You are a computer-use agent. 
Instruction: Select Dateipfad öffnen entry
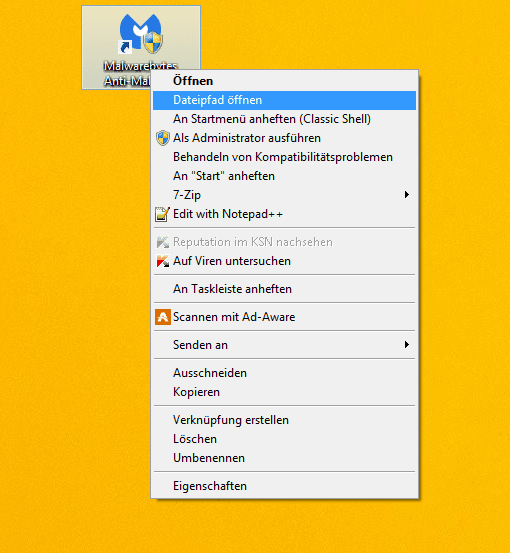tap(284, 100)
